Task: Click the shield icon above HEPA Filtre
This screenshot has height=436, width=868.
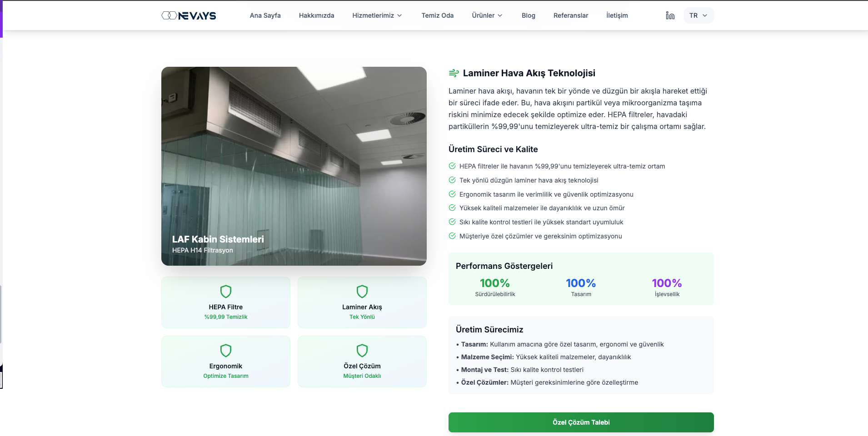Action: point(226,291)
